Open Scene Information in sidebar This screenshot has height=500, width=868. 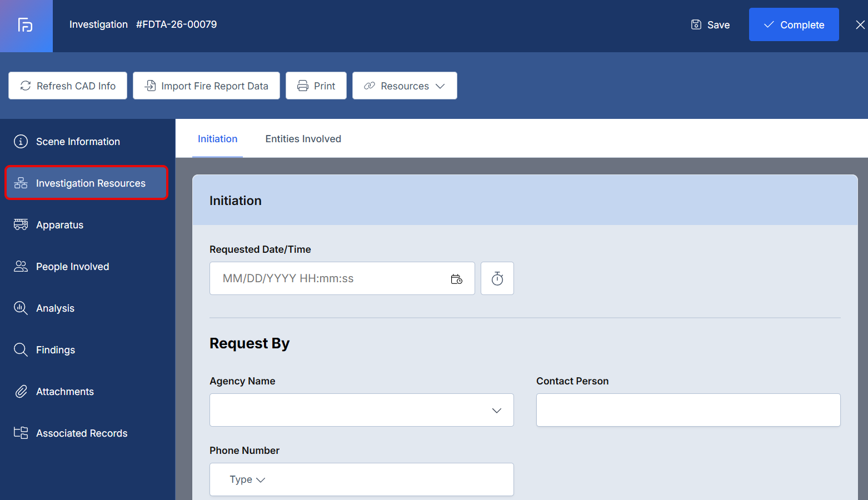click(x=87, y=142)
